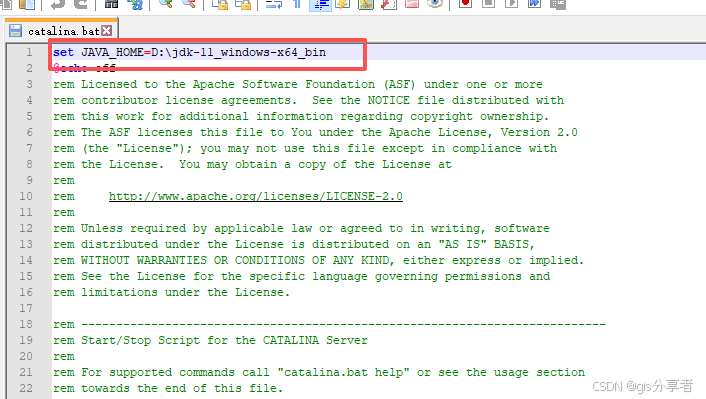Click the path 'D:\jdk-11_windows-x64_bin'
Screen dimensions: 706x399
pos(238,52)
